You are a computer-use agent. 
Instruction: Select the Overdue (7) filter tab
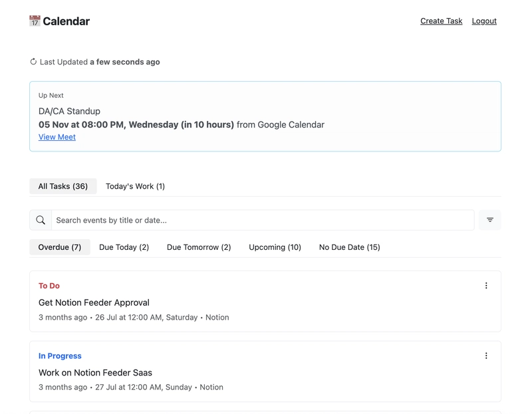click(60, 247)
